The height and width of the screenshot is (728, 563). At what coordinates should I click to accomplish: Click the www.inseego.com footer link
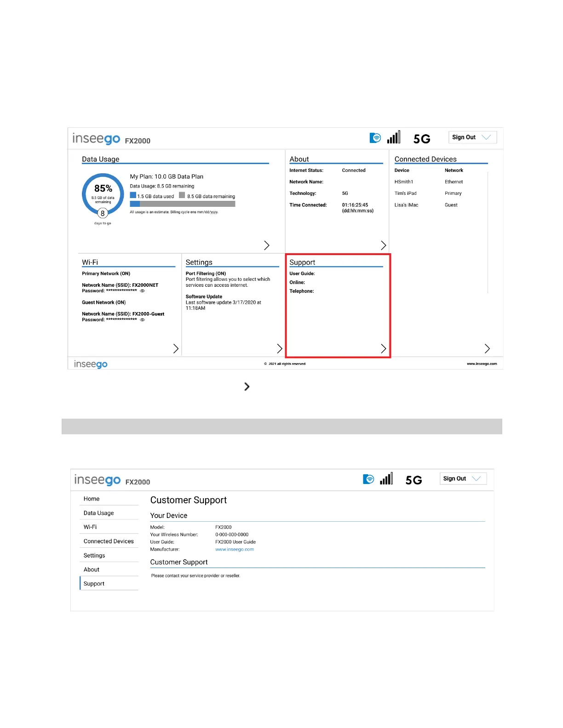point(482,364)
